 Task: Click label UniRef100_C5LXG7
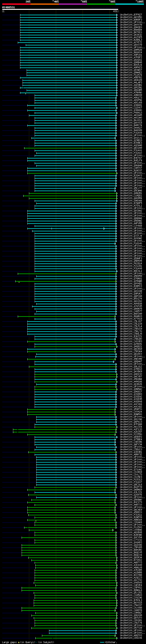point(131,321)
